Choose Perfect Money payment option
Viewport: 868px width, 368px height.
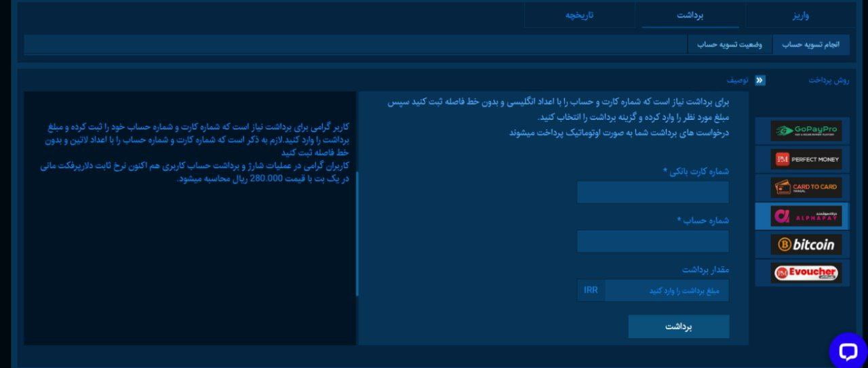pyautogui.click(x=806, y=159)
